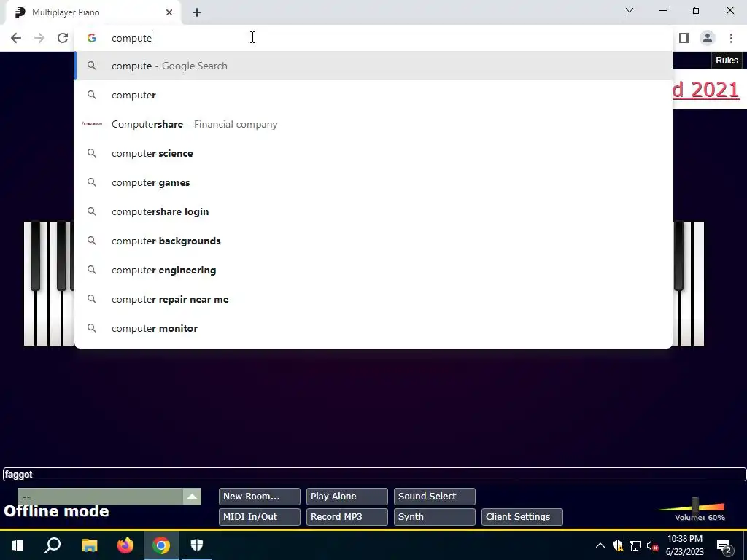
Task: Choose 'Computershare - Financial company' suggestion
Action: [373, 124]
